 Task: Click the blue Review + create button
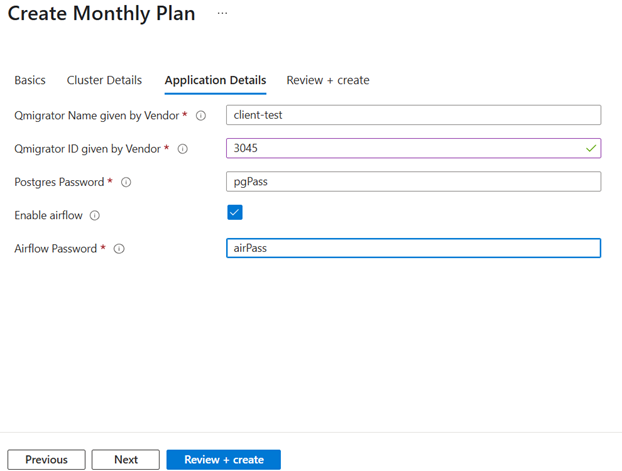coord(223,460)
